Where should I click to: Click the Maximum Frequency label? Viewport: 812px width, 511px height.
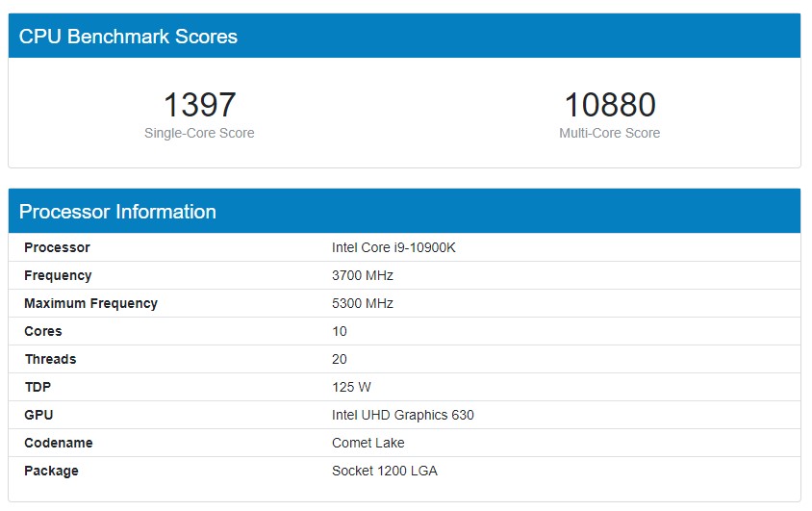point(90,303)
